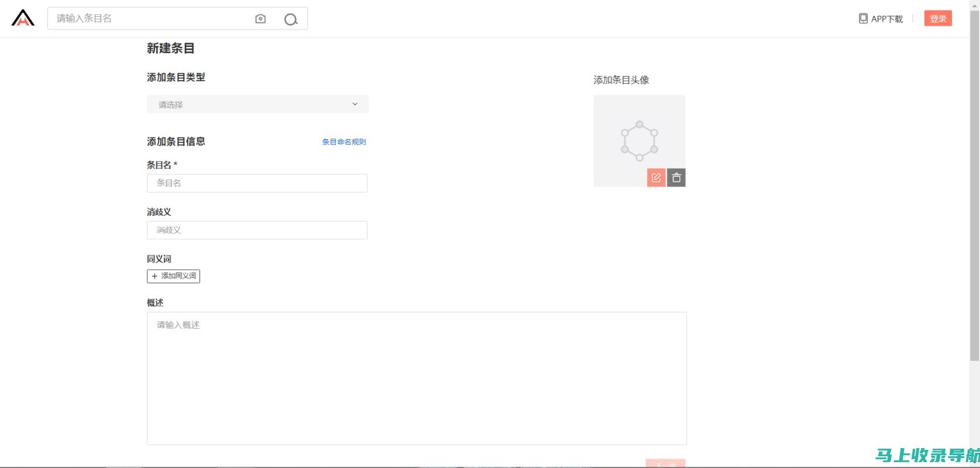Click the 新建条目 page heading

tap(171, 49)
